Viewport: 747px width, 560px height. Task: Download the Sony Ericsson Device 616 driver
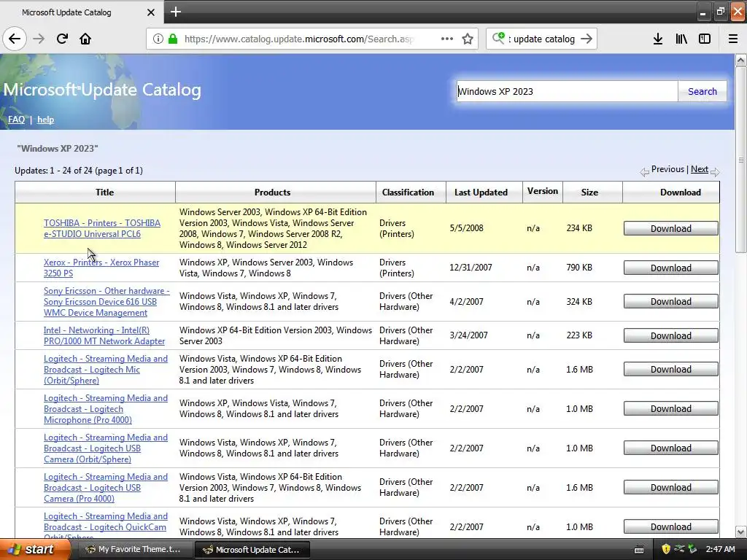(x=671, y=301)
